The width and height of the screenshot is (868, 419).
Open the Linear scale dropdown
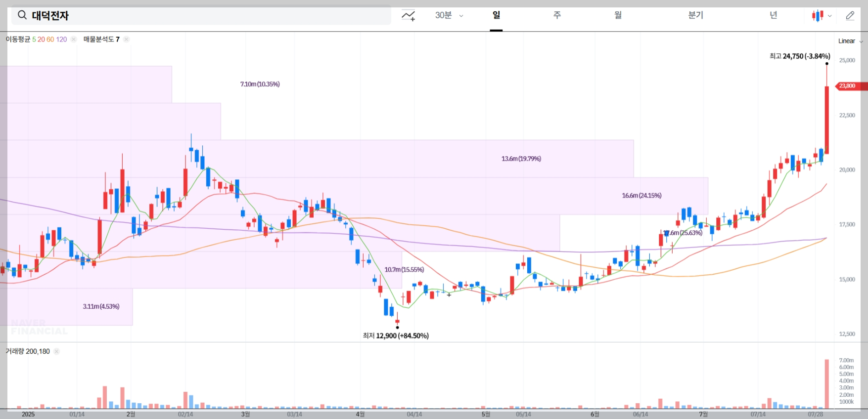click(850, 41)
